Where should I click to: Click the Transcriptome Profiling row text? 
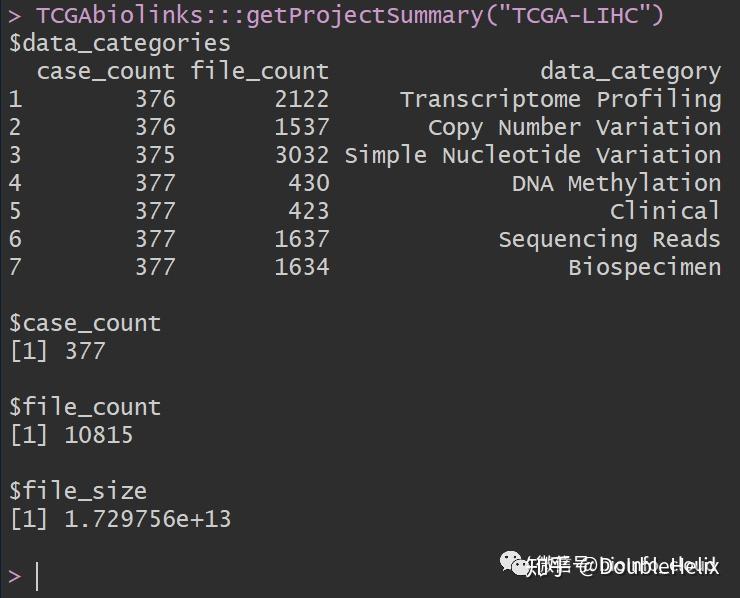pyautogui.click(x=560, y=99)
